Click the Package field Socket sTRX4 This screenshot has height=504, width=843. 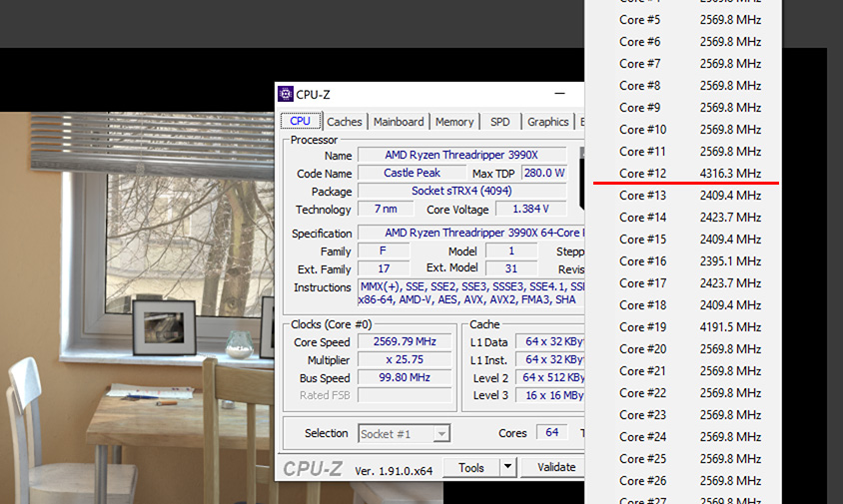click(461, 191)
